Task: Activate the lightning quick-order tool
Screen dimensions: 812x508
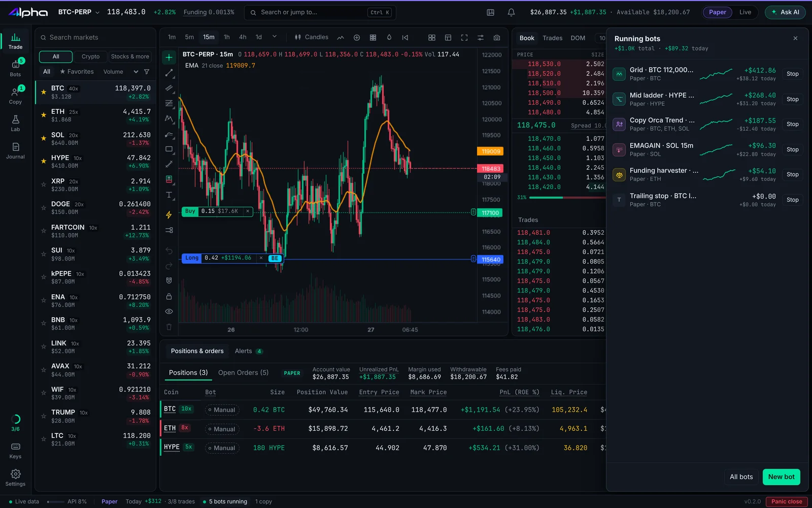Action: (169, 215)
